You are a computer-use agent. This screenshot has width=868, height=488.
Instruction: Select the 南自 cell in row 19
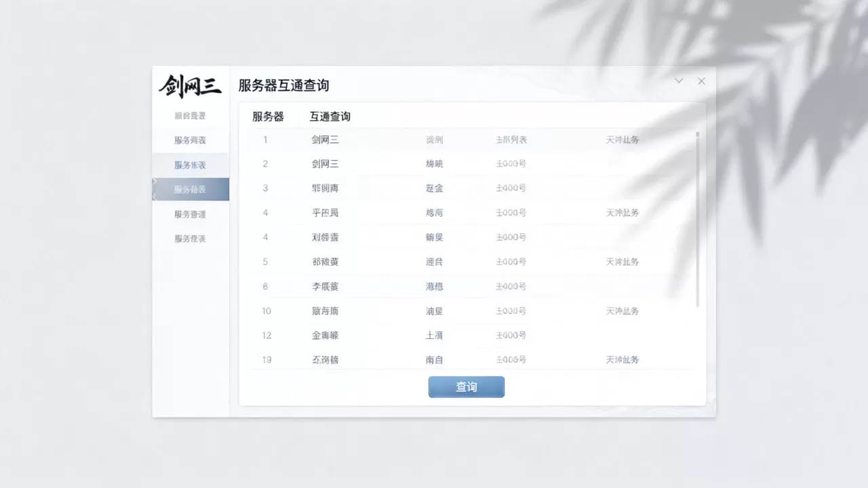pos(434,360)
